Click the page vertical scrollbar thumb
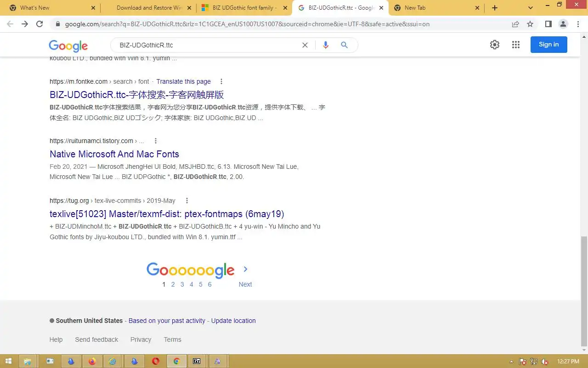588x368 pixels. tap(584, 291)
